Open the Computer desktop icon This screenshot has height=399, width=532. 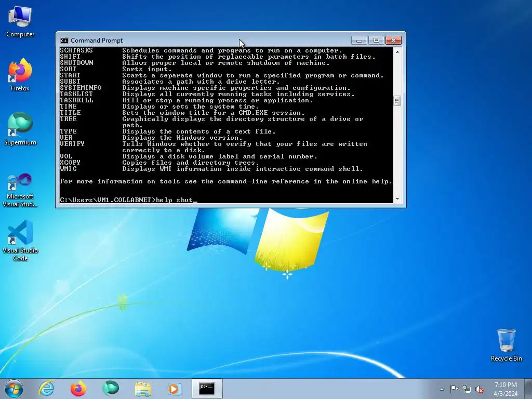(20, 22)
